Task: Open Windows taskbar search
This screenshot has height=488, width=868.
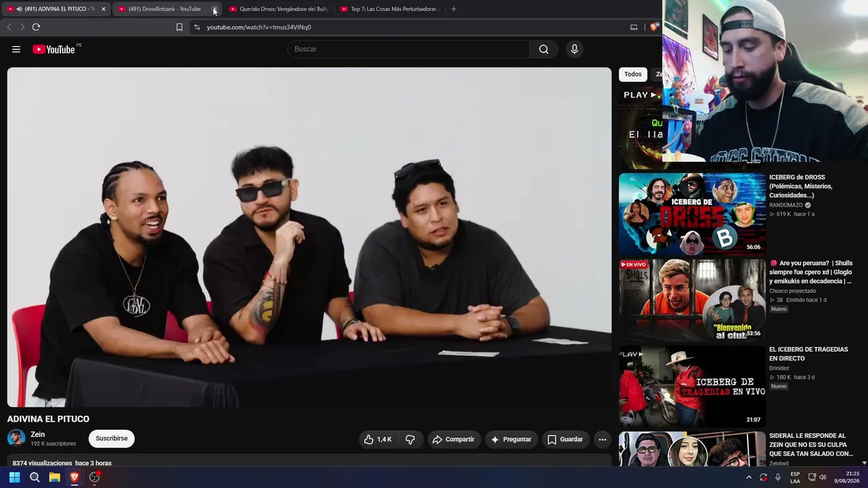Action: (35, 477)
